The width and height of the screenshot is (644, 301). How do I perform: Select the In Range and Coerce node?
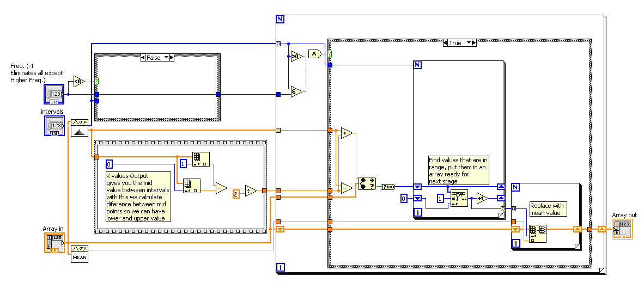coord(368,183)
